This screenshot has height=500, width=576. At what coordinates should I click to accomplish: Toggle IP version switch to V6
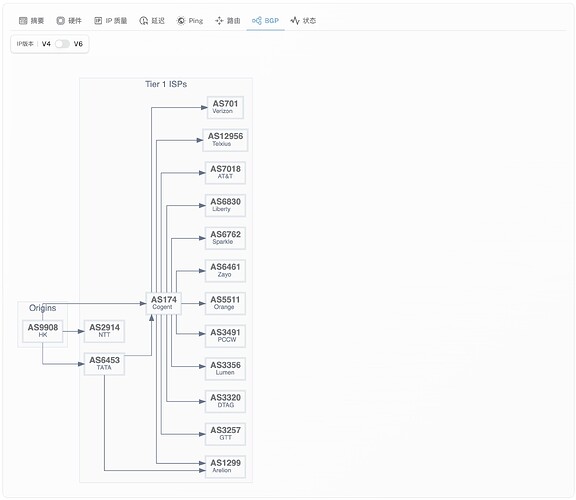[x=62, y=44]
